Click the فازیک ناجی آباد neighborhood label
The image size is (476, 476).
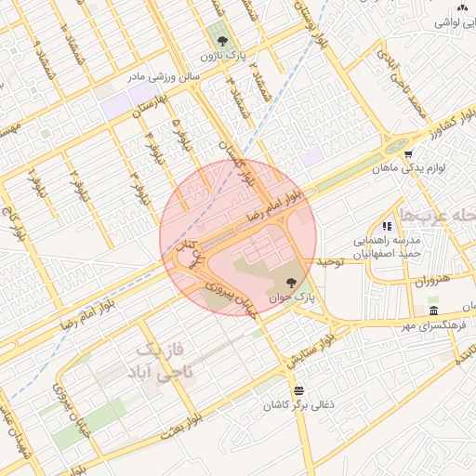(x=160, y=362)
